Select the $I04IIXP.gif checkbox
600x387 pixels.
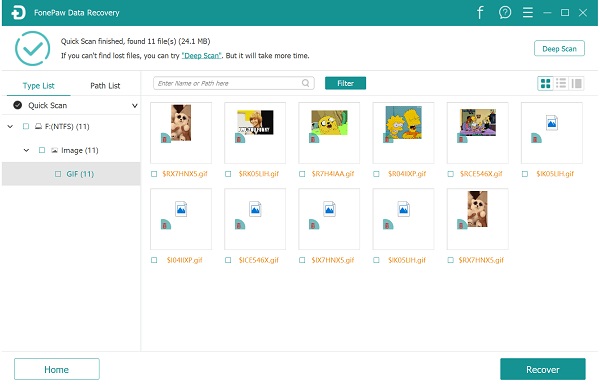click(x=154, y=260)
